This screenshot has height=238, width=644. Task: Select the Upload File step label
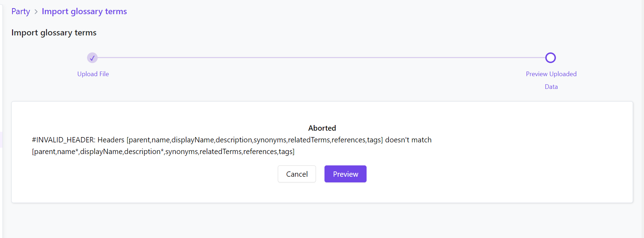coord(93,74)
